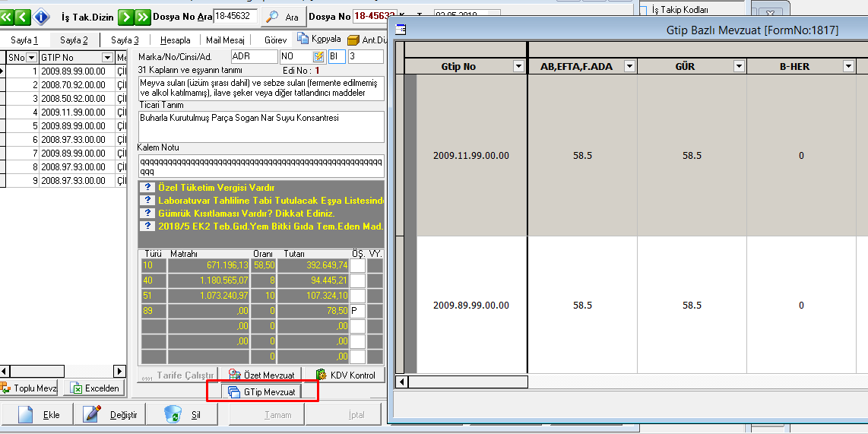Viewport: 868px width, 434px height.
Task: Expand the GÜR column filter dropdown
Action: point(738,67)
